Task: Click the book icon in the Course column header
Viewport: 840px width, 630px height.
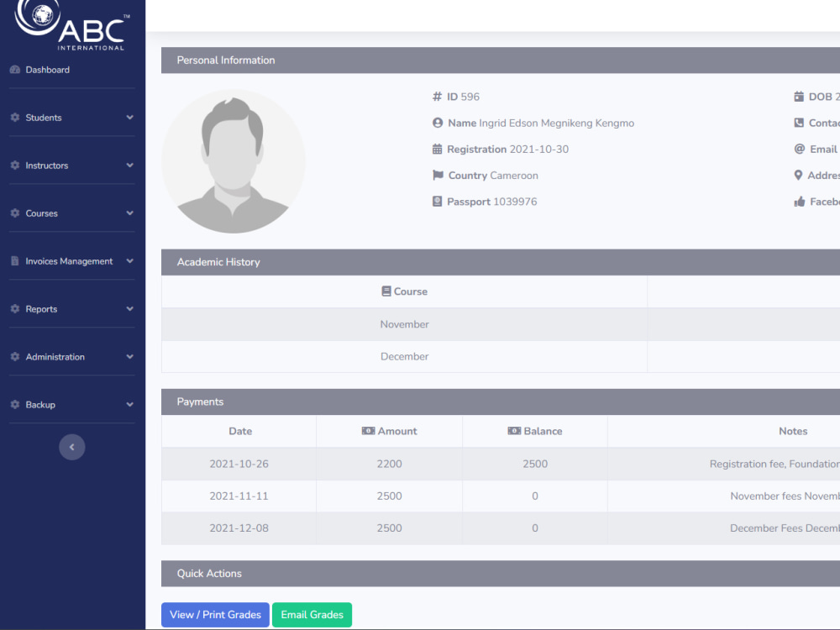Action: pos(386,291)
